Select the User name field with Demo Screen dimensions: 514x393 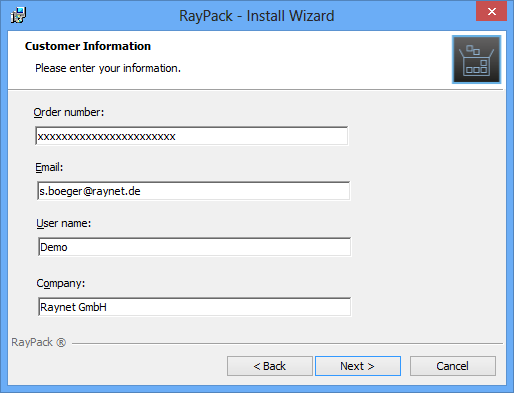point(194,247)
